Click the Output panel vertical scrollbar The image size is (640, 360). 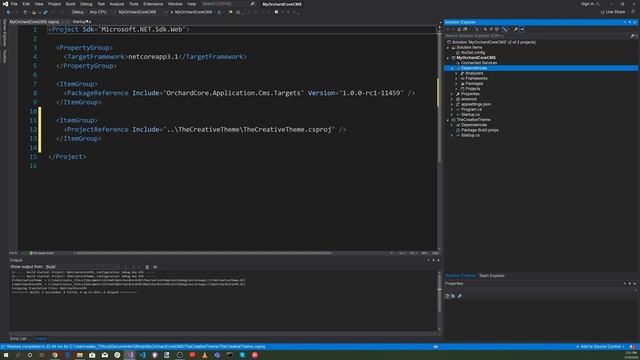(x=439, y=300)
